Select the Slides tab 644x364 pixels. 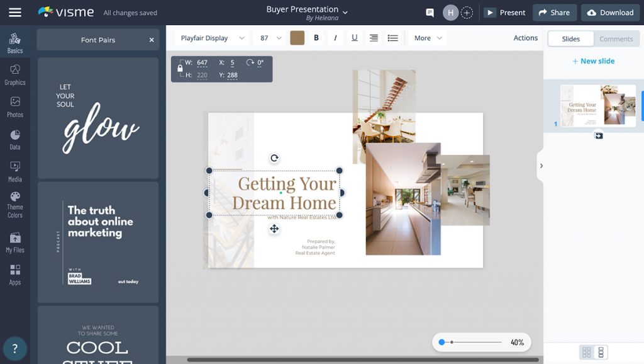click(x=570, y=39)
